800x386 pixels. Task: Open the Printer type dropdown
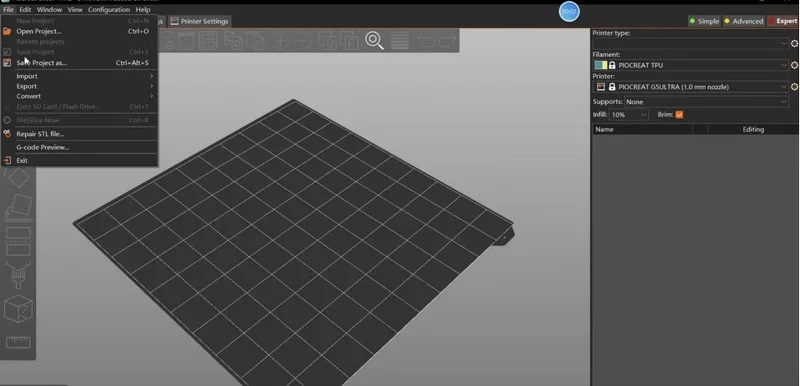(x=690, y=44)
